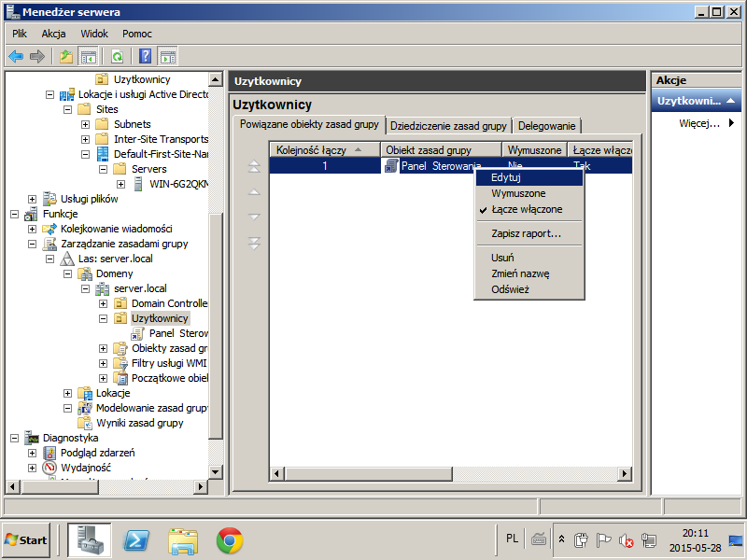
Task: Move the link to the bottom with the double-down arrow
Action: tap(254, 244)
